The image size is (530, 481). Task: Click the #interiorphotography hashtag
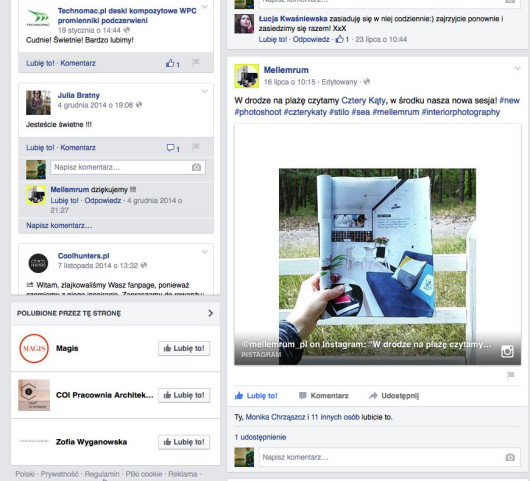tap(461, 112)
